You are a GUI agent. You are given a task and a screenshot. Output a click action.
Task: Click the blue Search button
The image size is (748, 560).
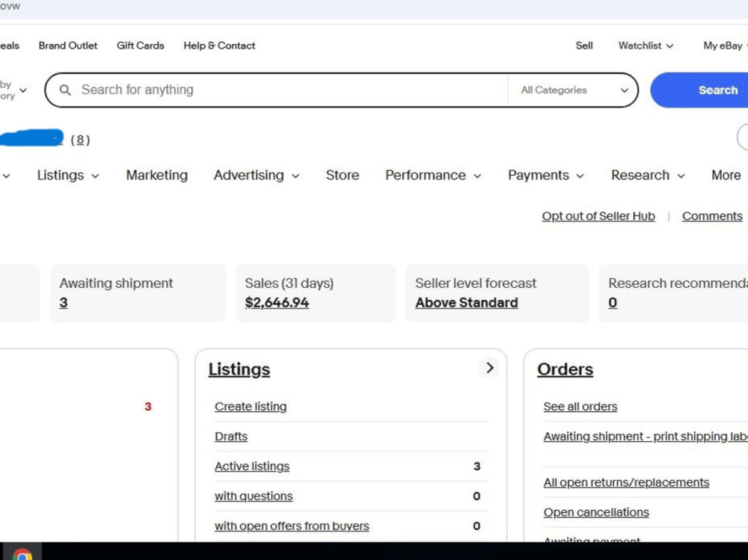click(699, 90)
